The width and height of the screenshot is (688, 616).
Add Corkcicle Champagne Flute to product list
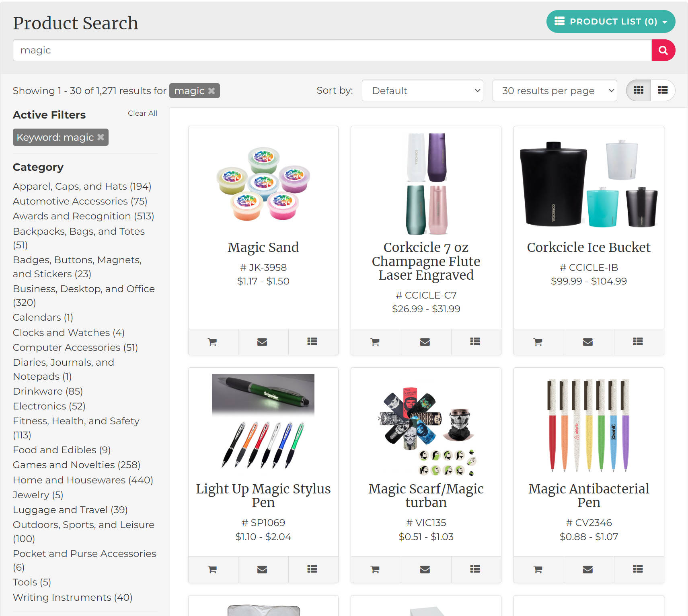coord(475,342)
